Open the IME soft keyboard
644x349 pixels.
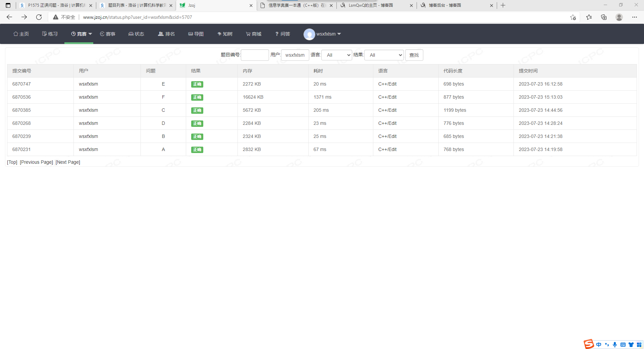coord(623,345)
